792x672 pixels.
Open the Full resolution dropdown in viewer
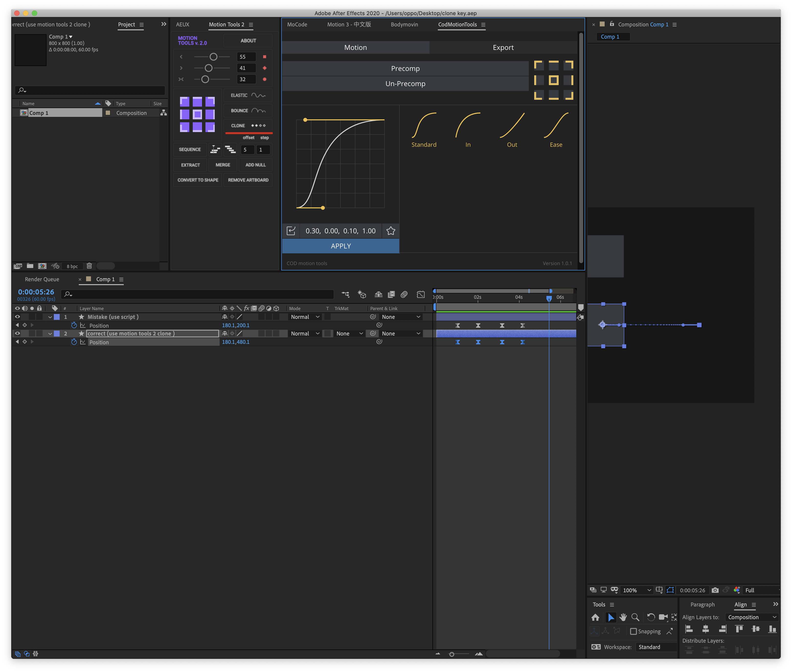tap(761, 590)
